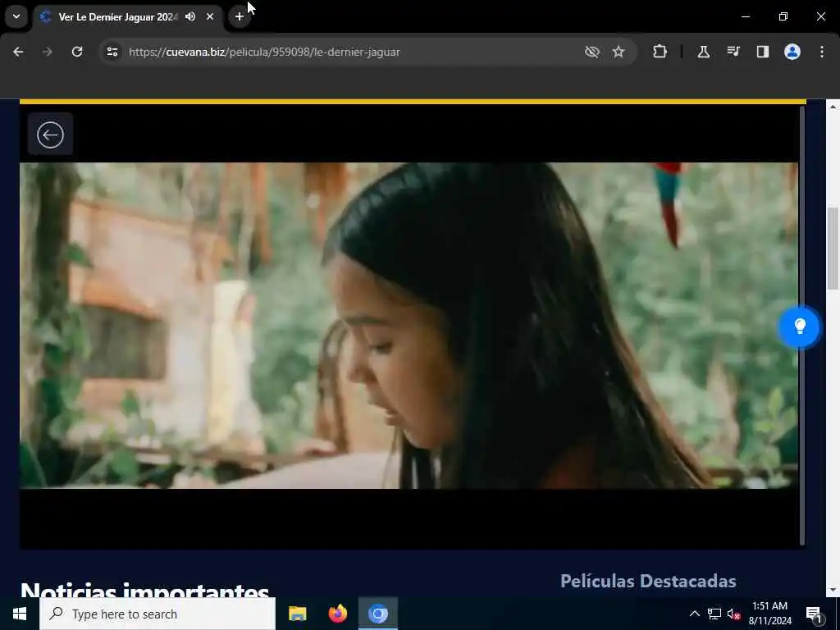
Task: Open a new browser tab
Action: [240, 16]
